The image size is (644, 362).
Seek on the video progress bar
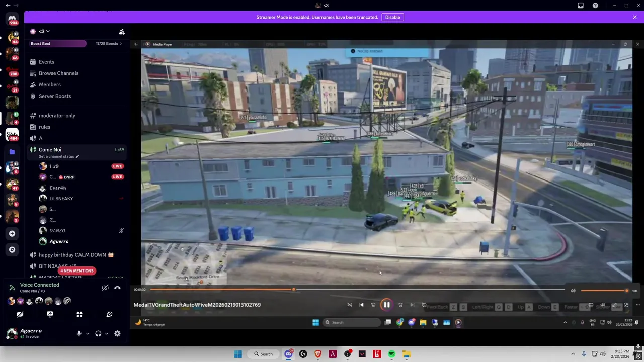click(357, 290)
